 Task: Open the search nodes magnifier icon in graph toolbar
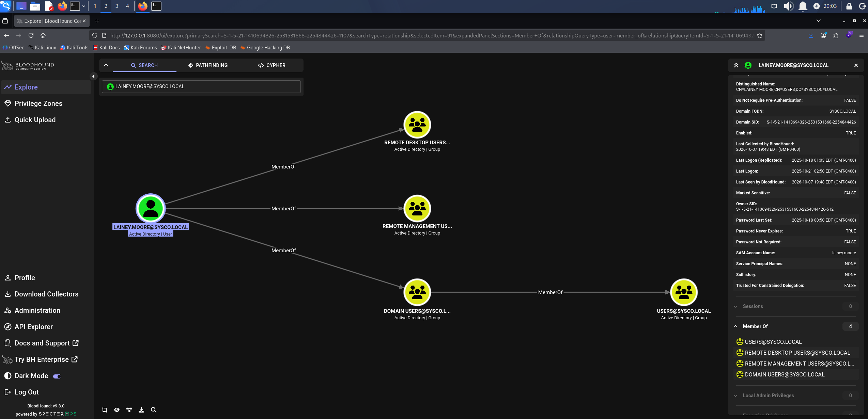click(x=154, y=410)
